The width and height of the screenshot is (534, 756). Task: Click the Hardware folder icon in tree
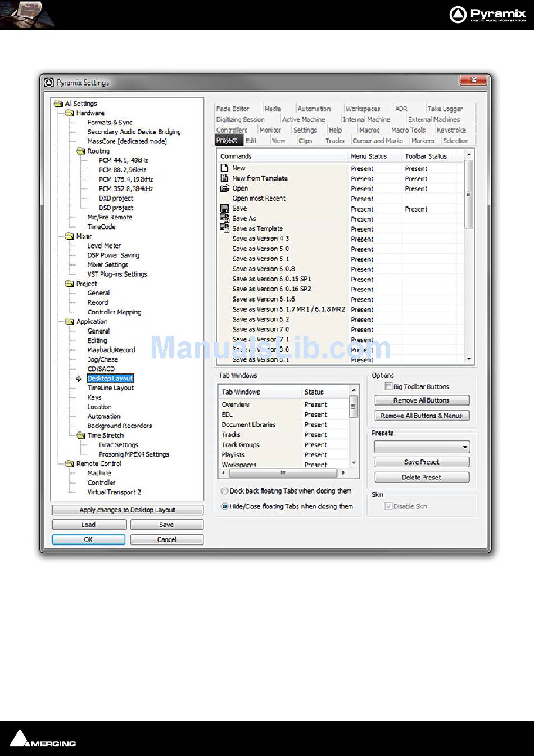(70, 113)
